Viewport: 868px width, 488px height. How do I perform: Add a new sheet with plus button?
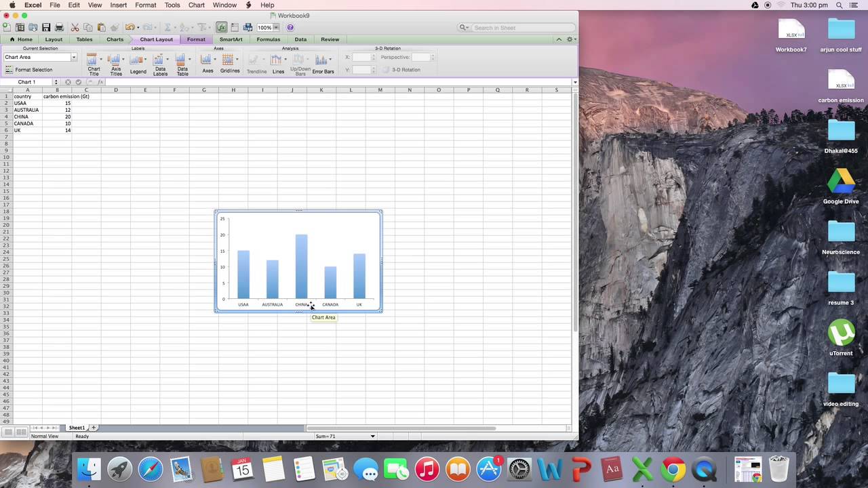tap(94, 428)
